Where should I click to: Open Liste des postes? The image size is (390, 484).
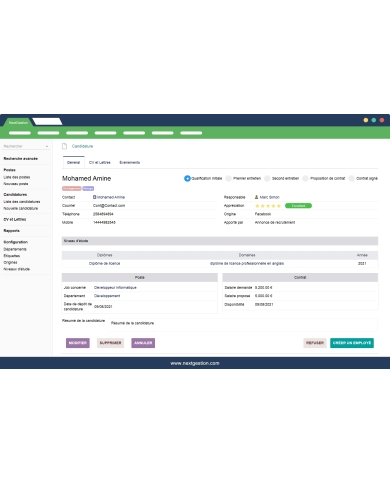(x=17, y=177)
